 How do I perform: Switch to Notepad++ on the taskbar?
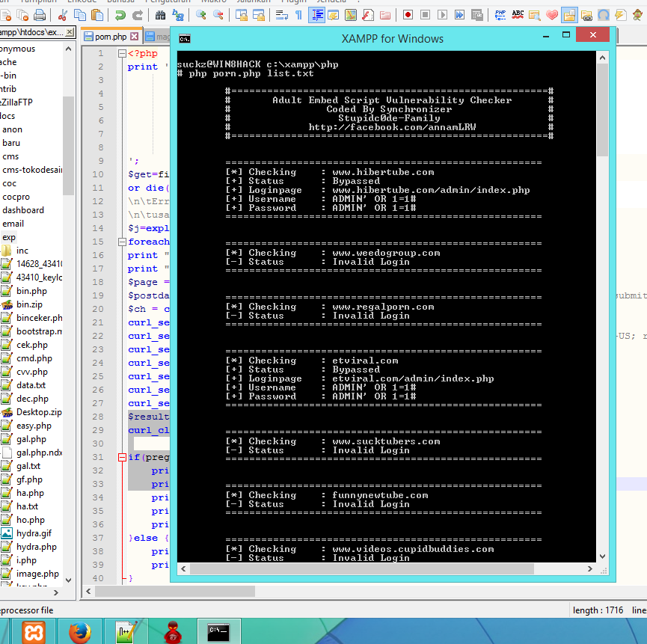click(126, 631)
